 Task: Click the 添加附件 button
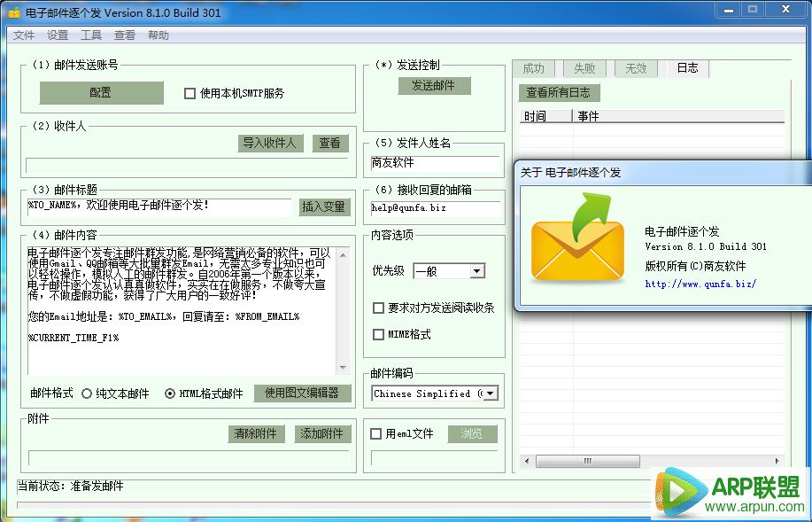(x=322, y=433)
